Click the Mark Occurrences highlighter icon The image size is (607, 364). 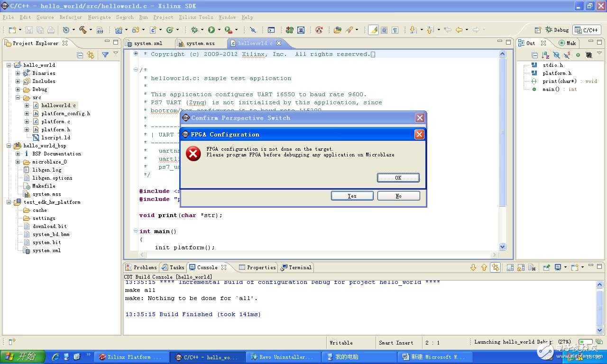[374, 30]
